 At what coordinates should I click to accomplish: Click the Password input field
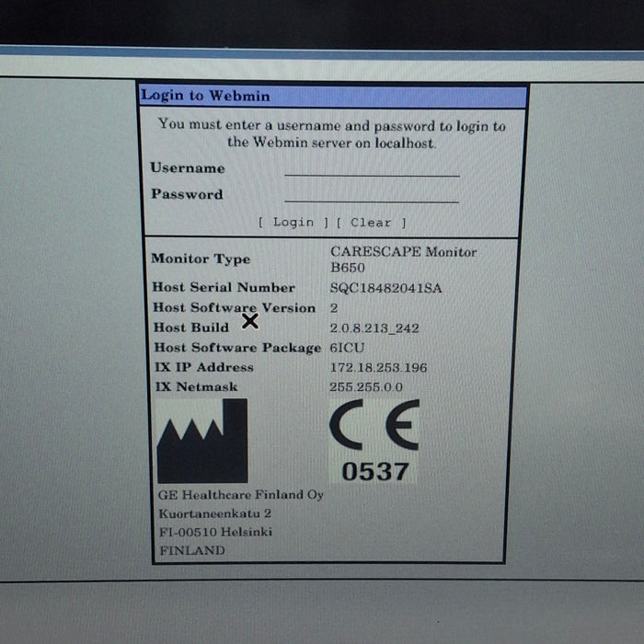[x=372, y=195]
